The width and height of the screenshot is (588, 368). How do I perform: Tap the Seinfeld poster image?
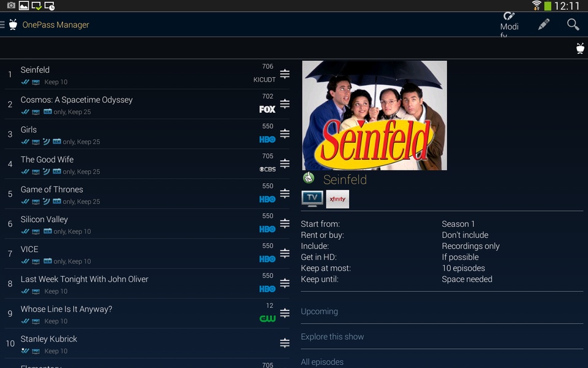[374, 115]
